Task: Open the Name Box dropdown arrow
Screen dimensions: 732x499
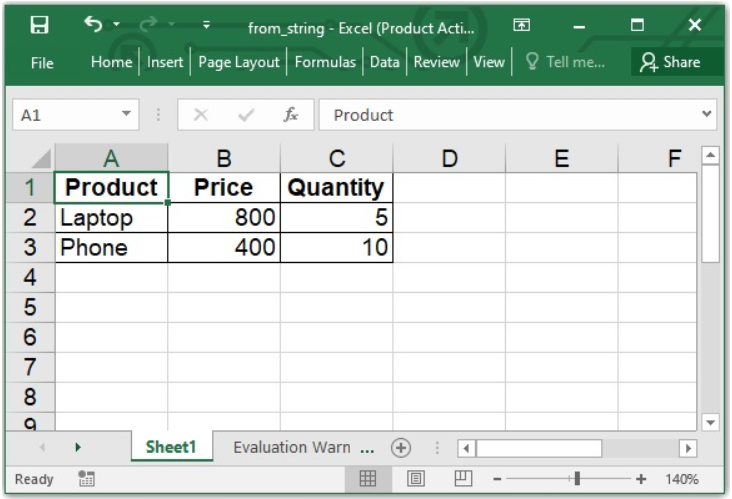Action: point(126,115)
